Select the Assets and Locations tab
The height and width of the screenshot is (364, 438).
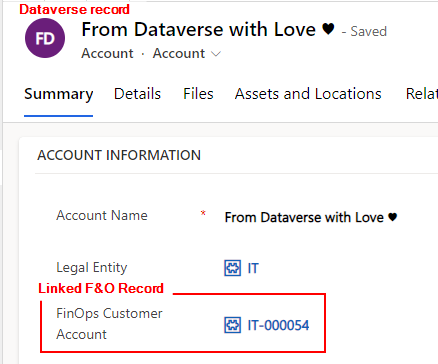point(308,94)
